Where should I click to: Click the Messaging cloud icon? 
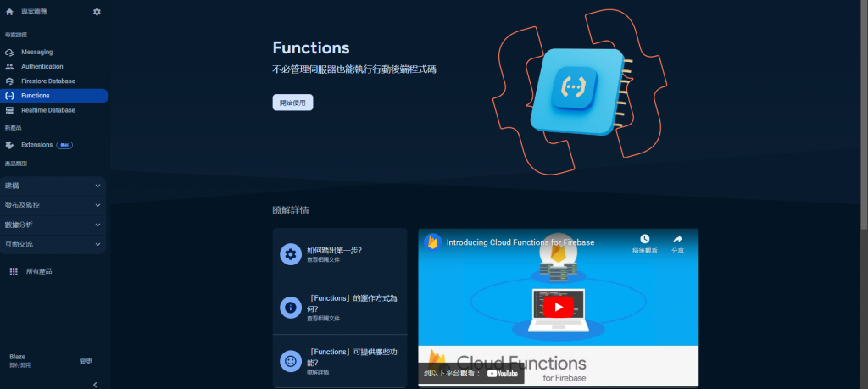pyautogui.click(x=9, y=52)
